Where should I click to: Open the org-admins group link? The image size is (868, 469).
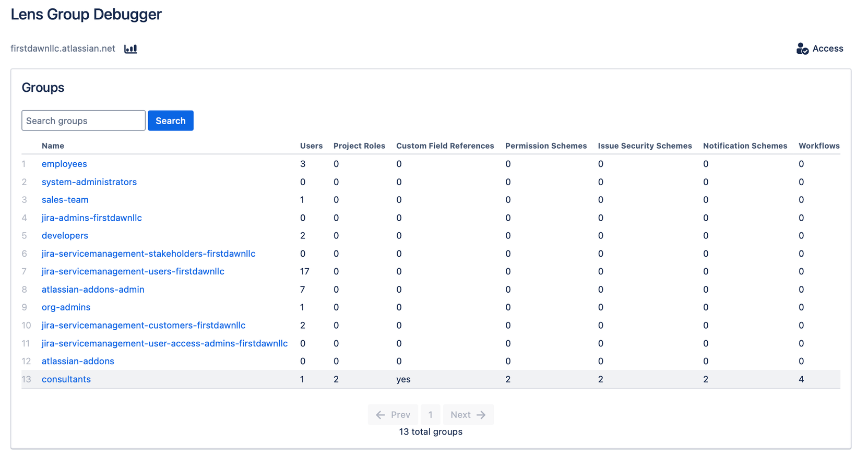[66, 307]
